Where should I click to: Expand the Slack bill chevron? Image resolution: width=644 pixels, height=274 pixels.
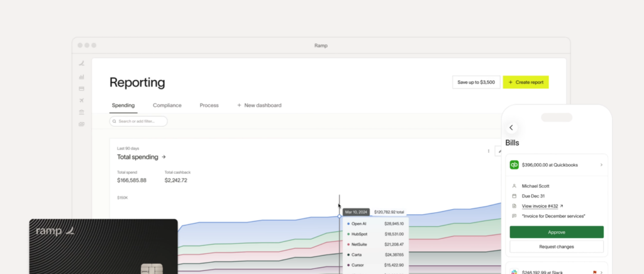[x=601, y=272]
